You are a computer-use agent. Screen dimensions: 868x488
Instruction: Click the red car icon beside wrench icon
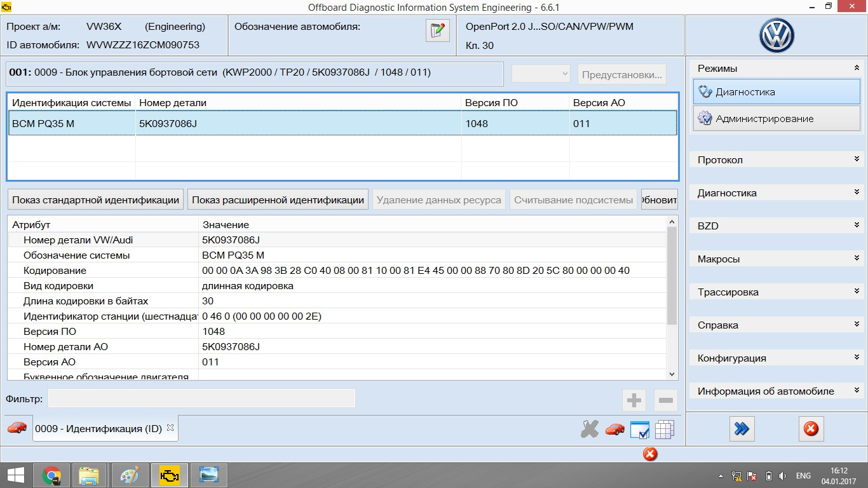tap(614, 430)
